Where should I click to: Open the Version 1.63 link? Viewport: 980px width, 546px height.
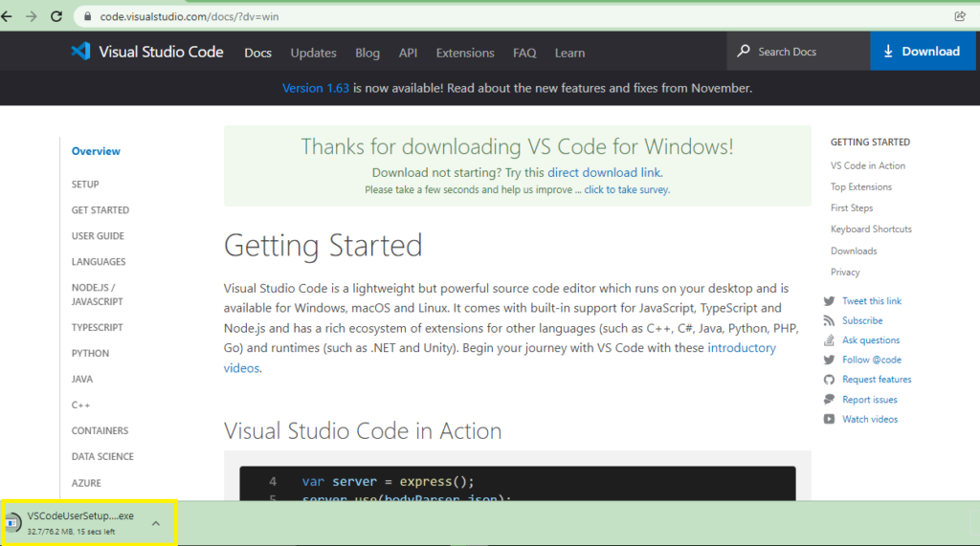coord(316,88)
